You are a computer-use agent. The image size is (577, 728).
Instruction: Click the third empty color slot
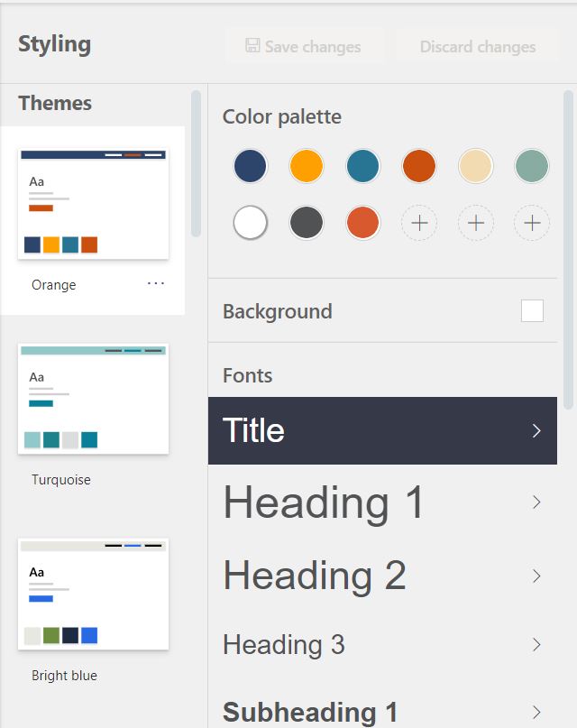532,223
